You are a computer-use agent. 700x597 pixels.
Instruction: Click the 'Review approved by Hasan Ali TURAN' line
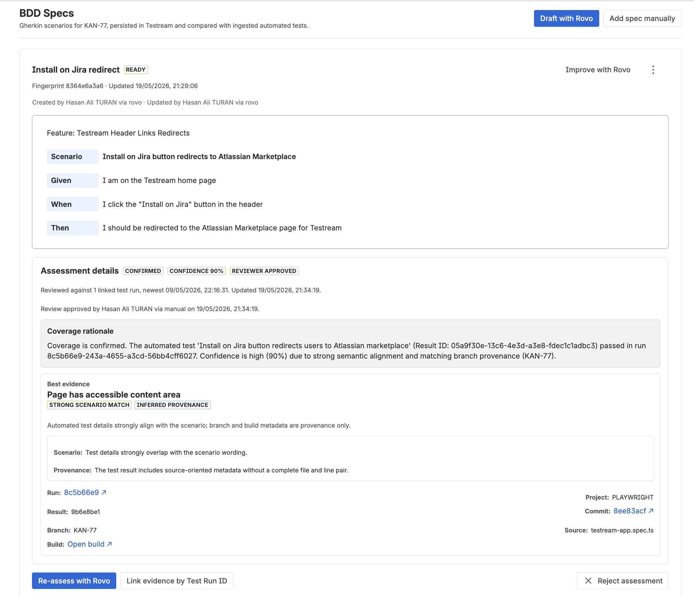pos(150,309)
